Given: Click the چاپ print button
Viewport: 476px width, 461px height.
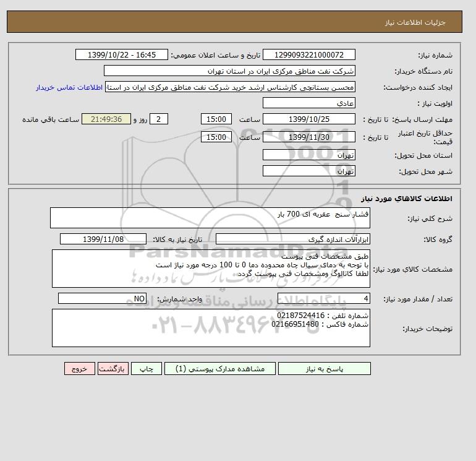Looking at the screenshot, I should click(147, 369).
